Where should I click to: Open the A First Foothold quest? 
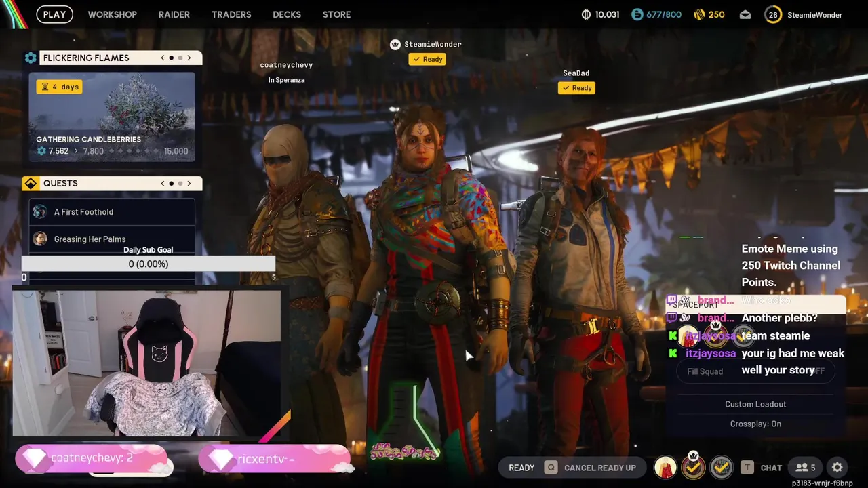click(112, 212)
